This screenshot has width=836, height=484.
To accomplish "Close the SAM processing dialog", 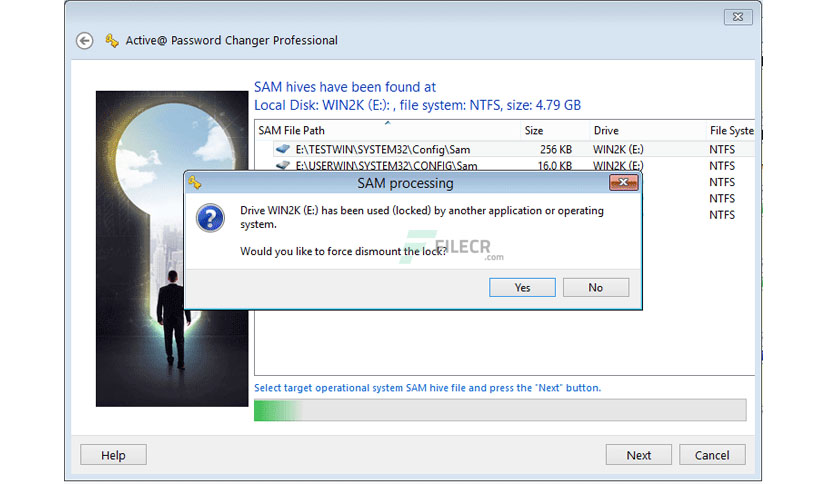I will point(623,182).
